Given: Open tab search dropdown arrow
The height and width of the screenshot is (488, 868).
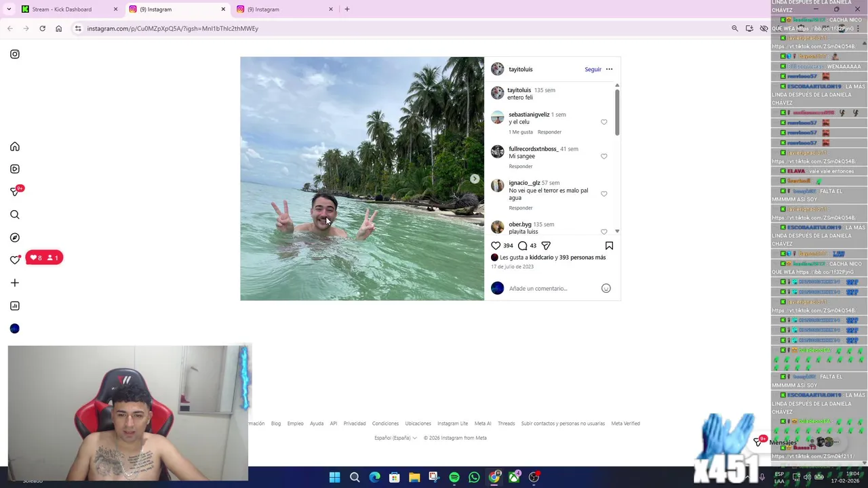Looking at the screenshot, I should click(9, 9).
